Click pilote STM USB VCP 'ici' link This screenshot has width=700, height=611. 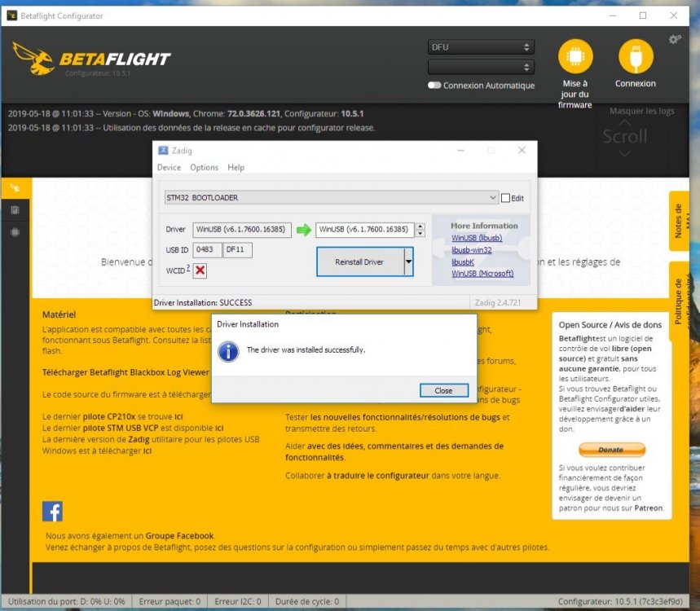[219, 428]
